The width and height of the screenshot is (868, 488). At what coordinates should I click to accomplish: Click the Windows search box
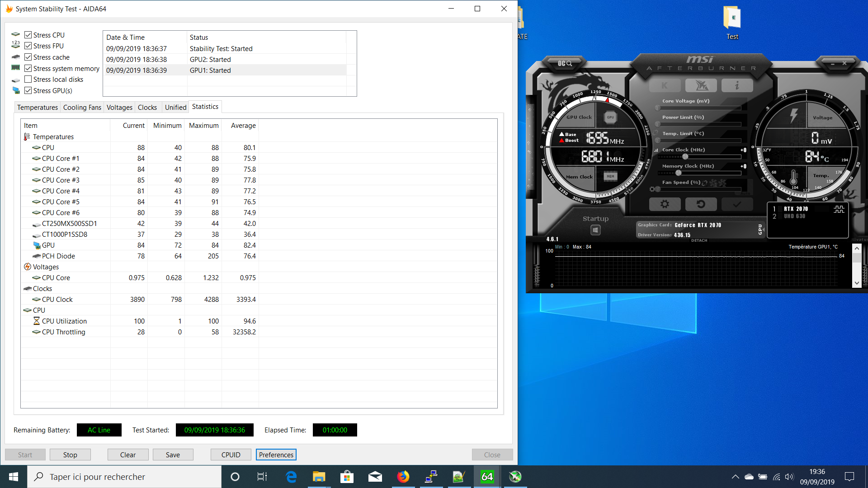click(x=124, y=477)
